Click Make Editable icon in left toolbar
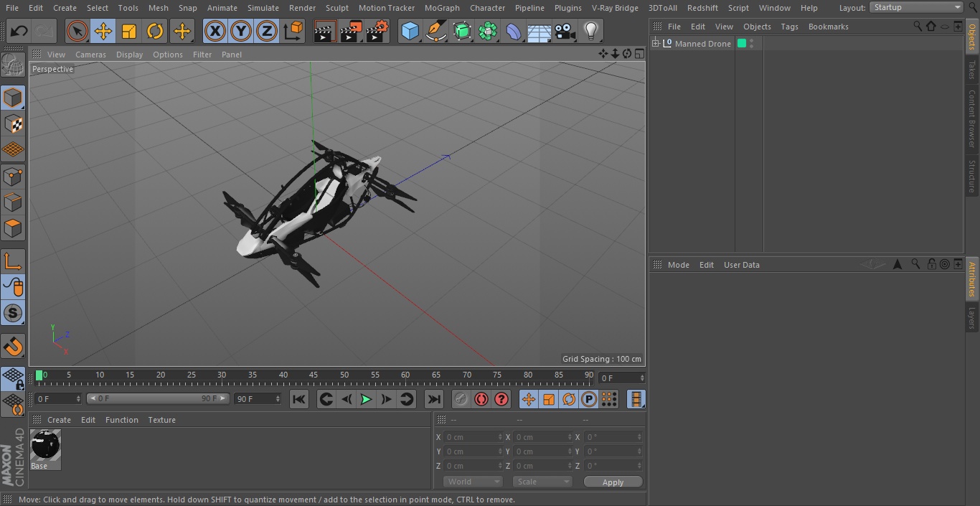Screen dimensions: 980x506 tap(13, 65)
